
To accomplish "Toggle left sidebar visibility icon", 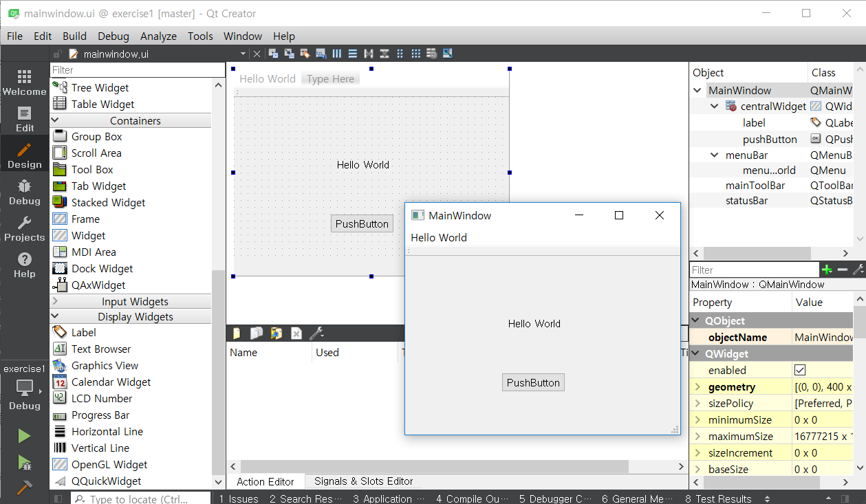I will click(58, 498).
